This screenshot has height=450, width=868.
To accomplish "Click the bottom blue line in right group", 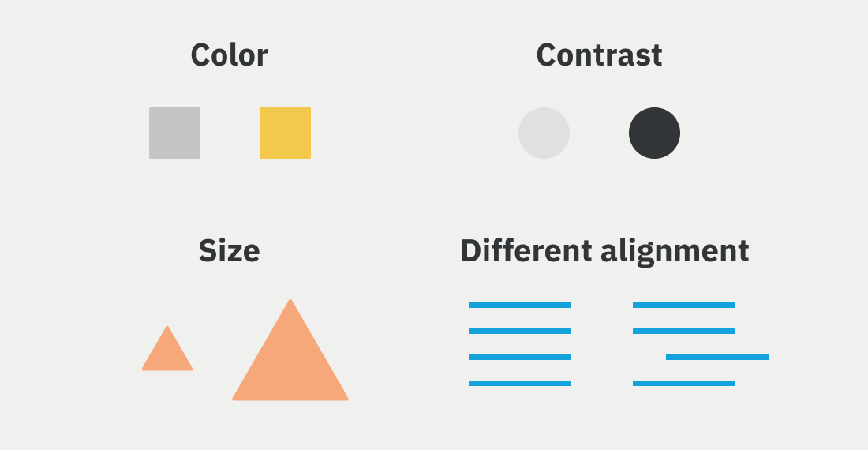I will point(684,383).
